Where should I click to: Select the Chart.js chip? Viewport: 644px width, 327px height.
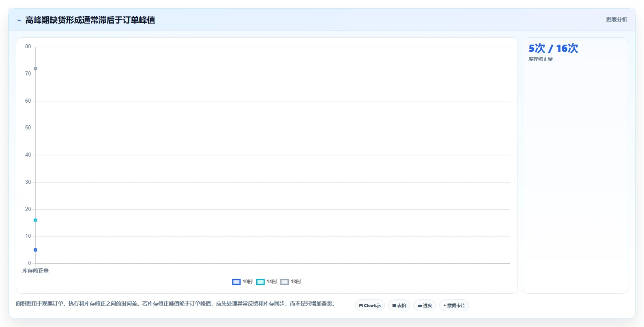pyautogui.click(x=370, y=305)
